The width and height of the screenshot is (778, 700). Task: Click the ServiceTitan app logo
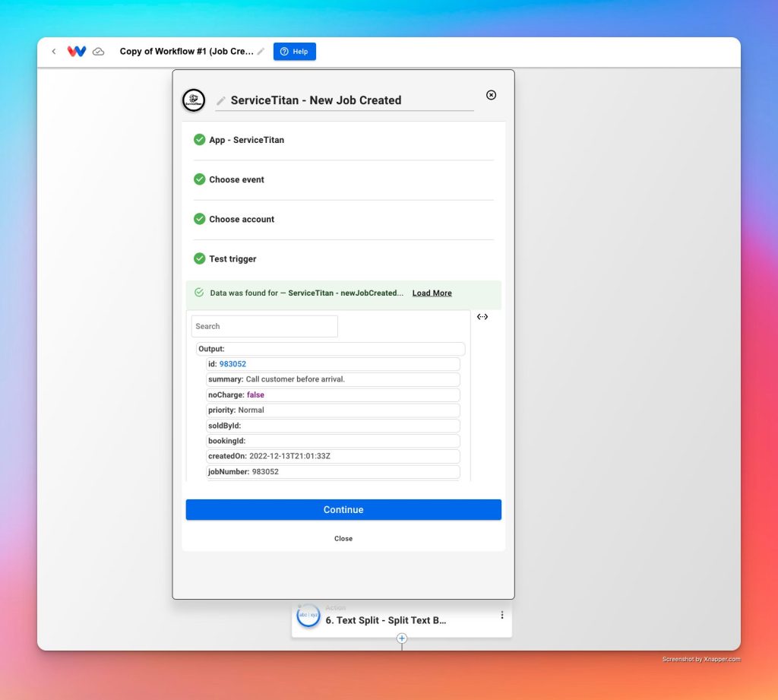[194, 100]
